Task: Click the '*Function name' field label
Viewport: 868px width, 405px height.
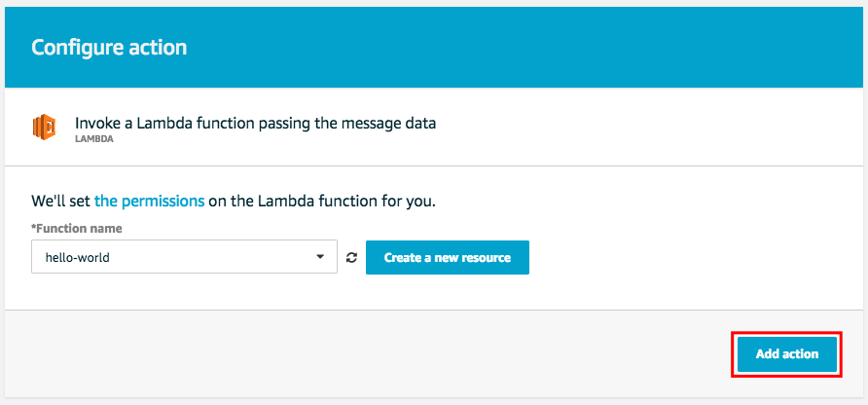Action: click(x=79, y=229)
